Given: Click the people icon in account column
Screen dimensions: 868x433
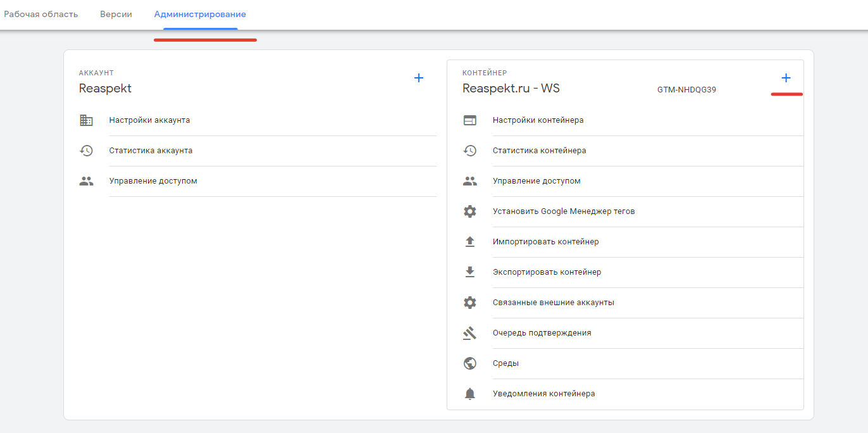Looking at the screenshot, I should pos(86,181).
